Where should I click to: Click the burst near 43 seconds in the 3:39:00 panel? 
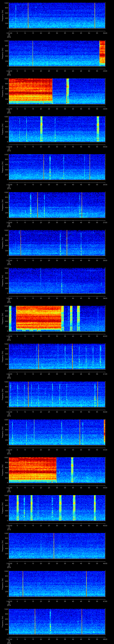pyautogui.click(x=78, y=318)
